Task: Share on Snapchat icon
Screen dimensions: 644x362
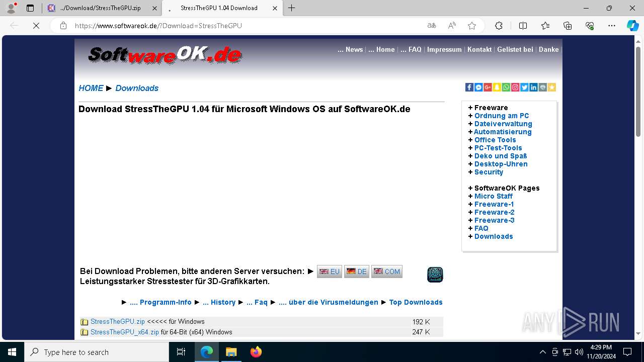Action: (x=497, y=87)
